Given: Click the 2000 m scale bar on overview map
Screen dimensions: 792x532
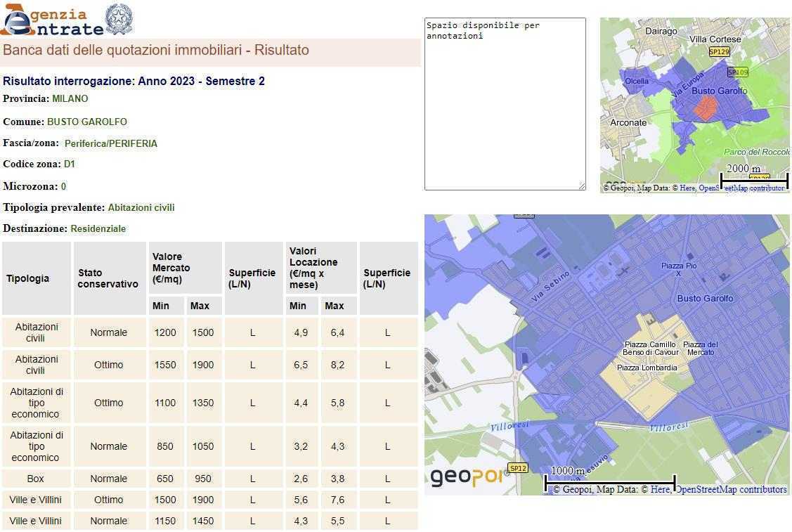Looking at the screenshot, I should click(754, 181).
